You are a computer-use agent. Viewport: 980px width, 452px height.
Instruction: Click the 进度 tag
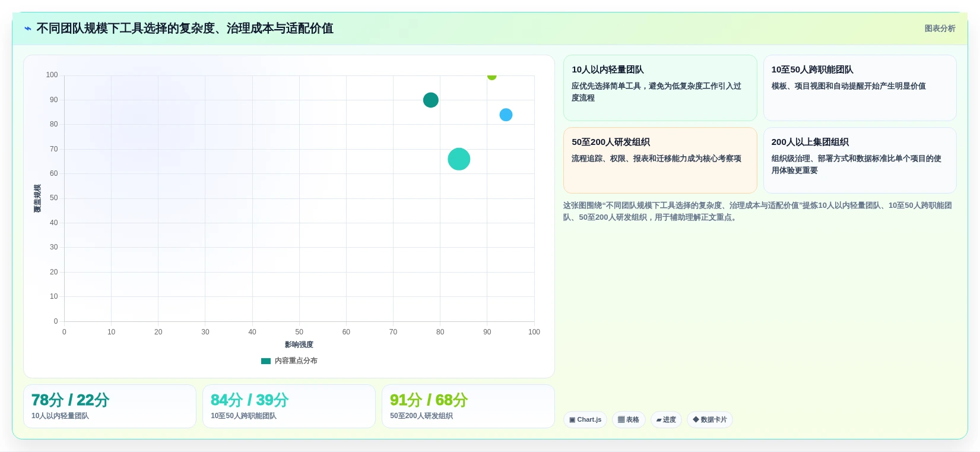coord(666,419)
